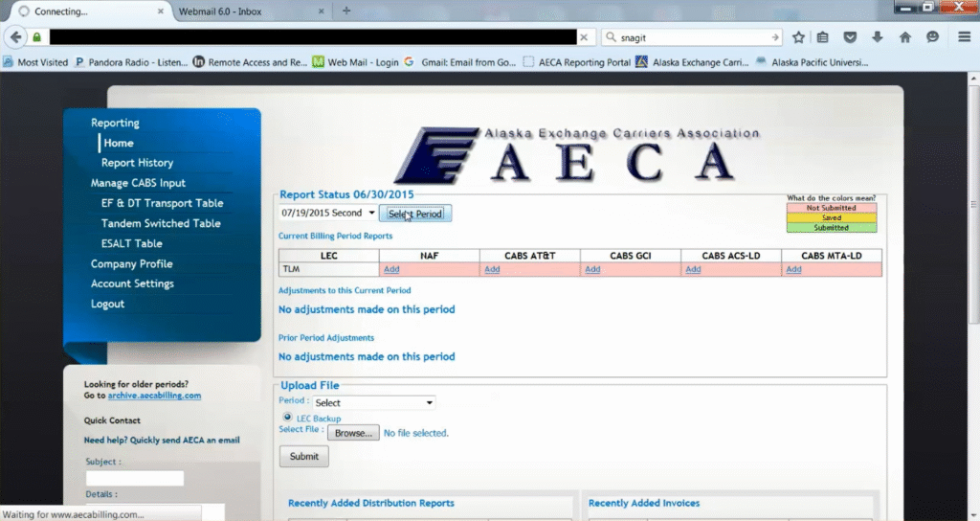The image size is (980, 521).
Task: Open Most Visited bookmarks folder
Action: (35, 62)
